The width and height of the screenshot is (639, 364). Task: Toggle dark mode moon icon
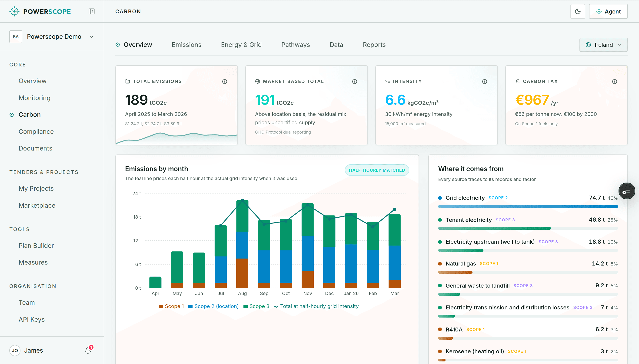(x=578, y=12)
